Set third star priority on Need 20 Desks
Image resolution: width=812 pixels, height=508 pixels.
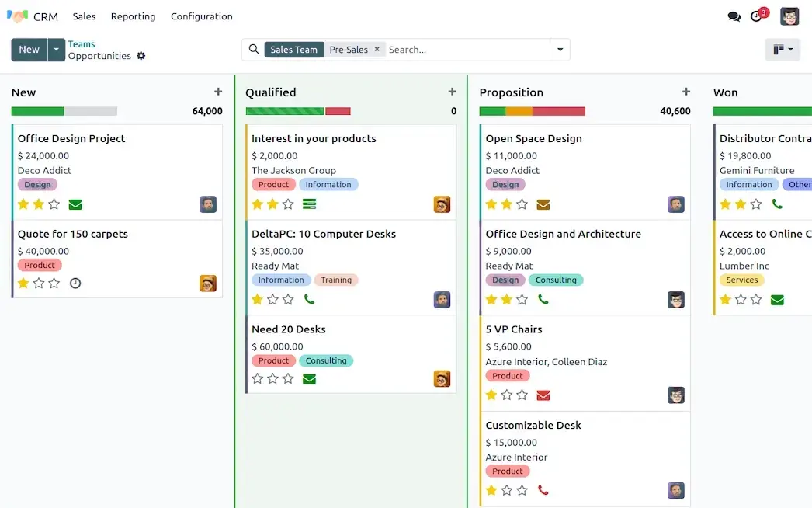click(x=288, y=379)
